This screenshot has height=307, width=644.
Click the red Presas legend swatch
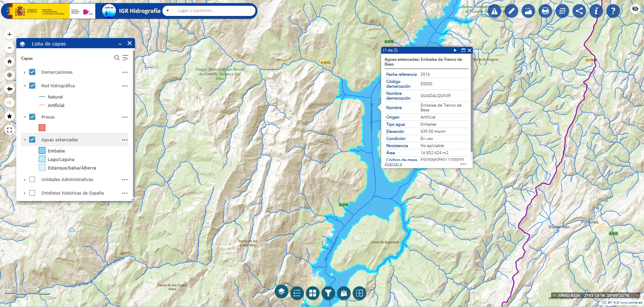point(42,128)
